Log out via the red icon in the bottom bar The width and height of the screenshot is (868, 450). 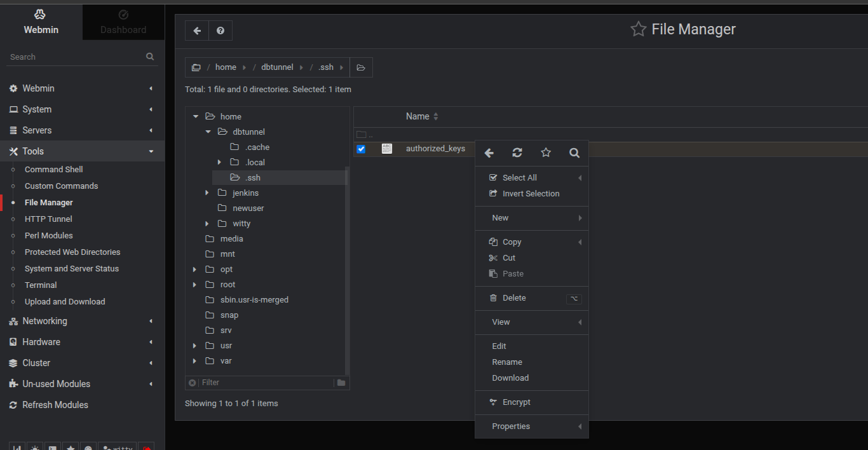(147, 447)
